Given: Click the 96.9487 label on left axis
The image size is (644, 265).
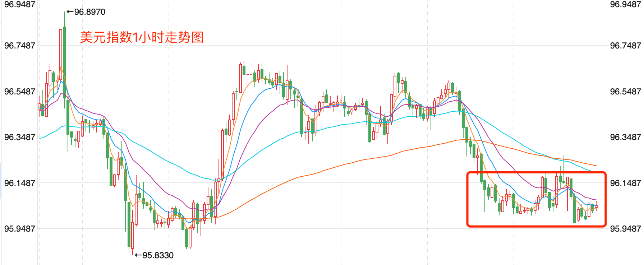Looking at the screenshot, I should 19,4.
